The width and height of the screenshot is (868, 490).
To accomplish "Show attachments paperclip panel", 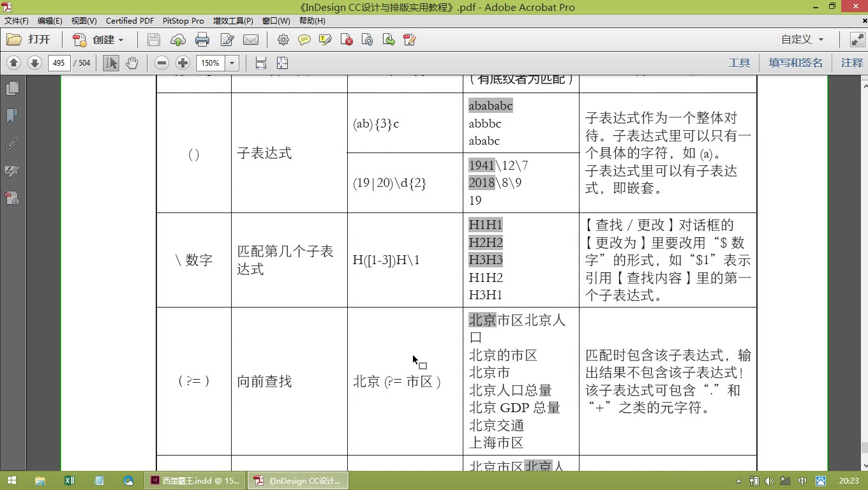I will 12,143.
